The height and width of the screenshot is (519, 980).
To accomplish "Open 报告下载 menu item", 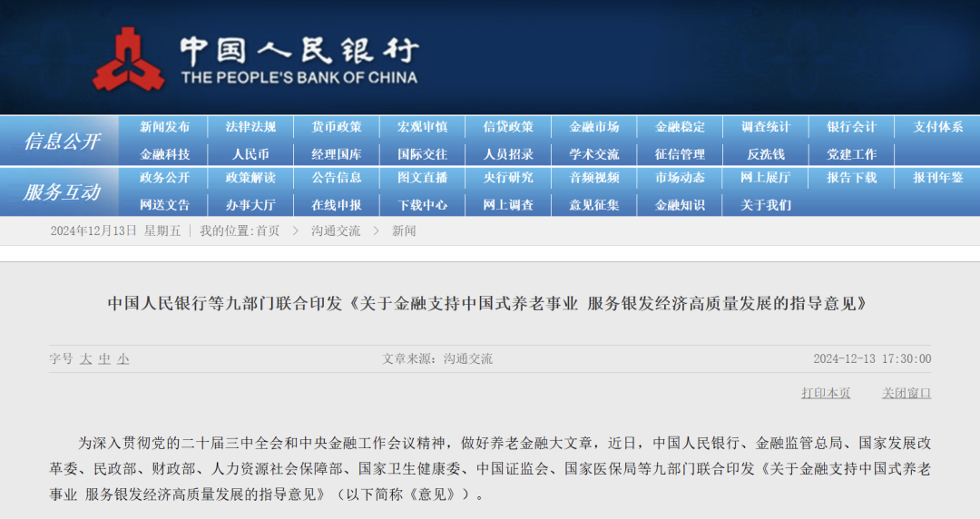I will (852, 178).
